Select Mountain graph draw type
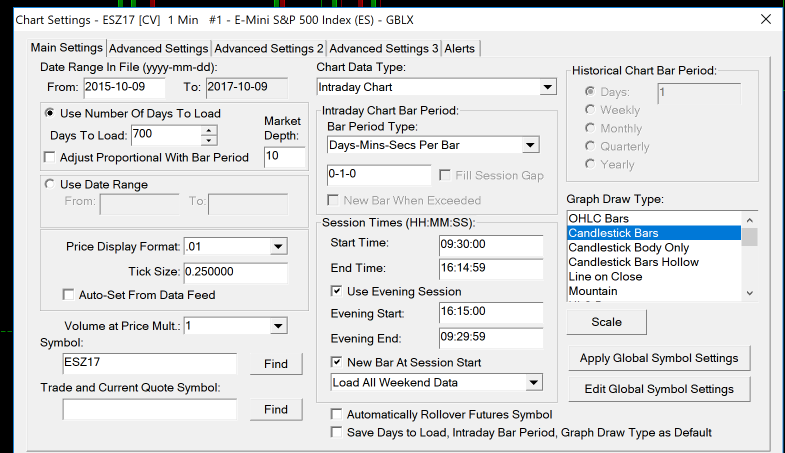 pos(654,291)
